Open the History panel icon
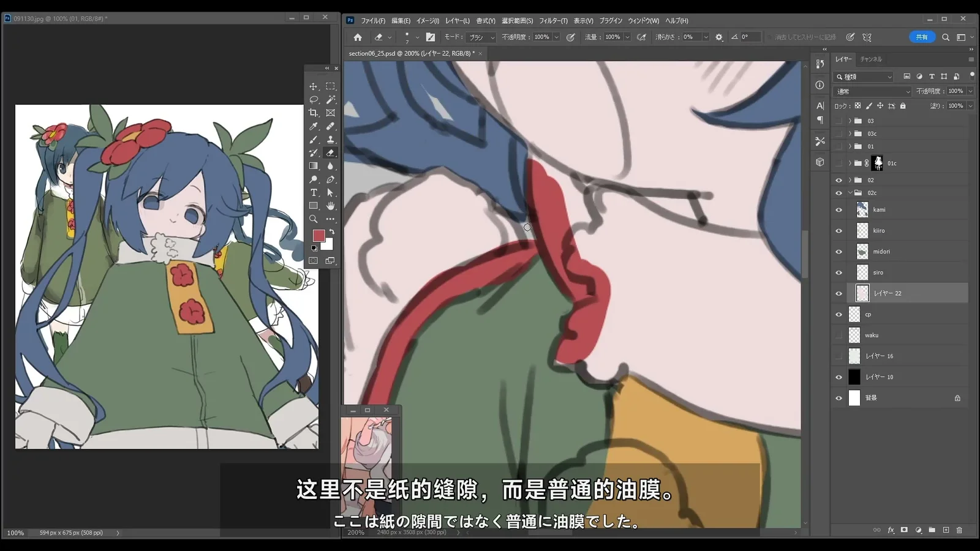980x551 pixels. coord(820,64)
